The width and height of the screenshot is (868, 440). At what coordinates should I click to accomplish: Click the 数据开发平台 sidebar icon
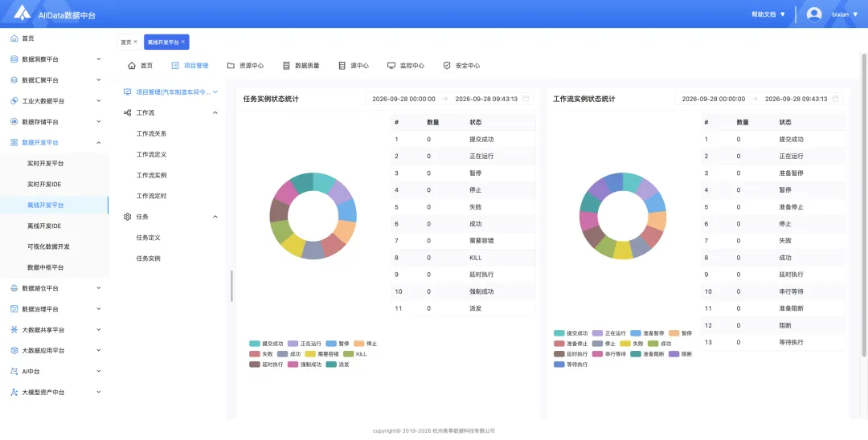pos(14,143)
